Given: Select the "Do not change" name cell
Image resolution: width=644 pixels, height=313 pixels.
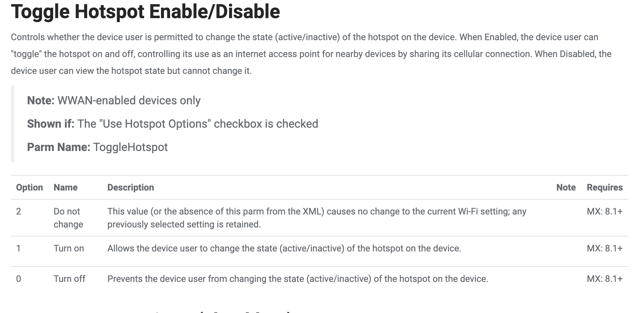Looking at the screenshot, I should [x=68, y=218].
